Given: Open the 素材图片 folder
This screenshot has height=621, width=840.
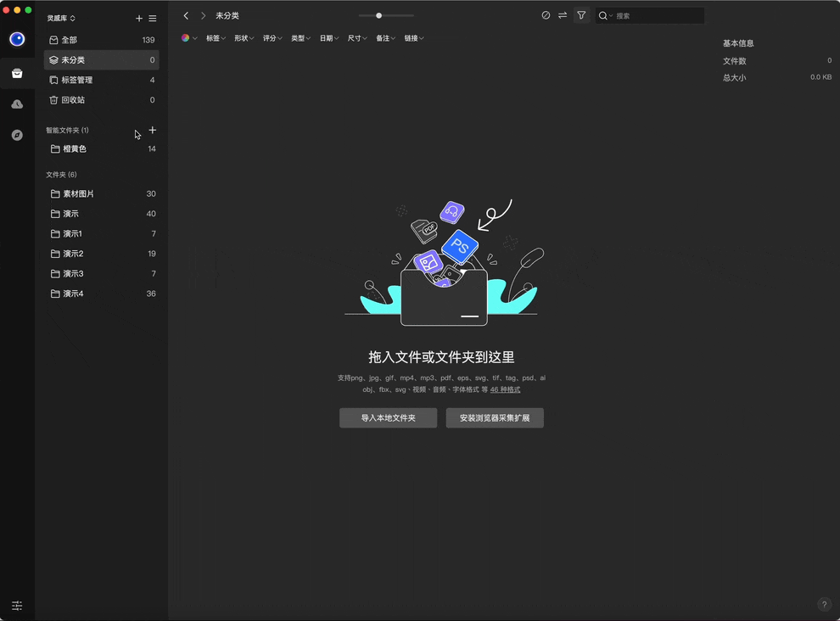Looking at the screenshot, I should tap(101, 193).
